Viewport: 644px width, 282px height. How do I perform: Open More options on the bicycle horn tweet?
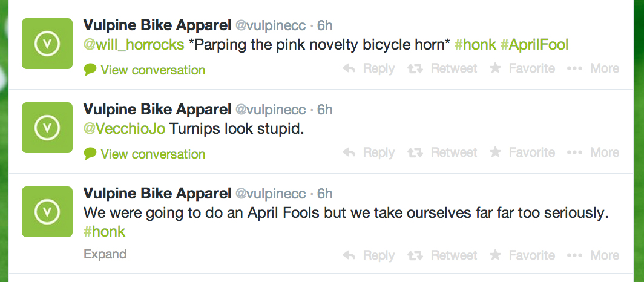point(593,69)
